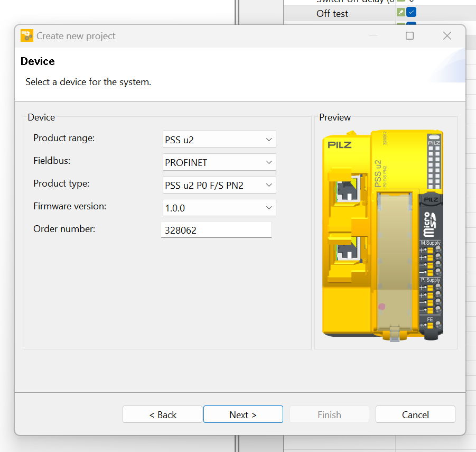This screenshot has height=452, width=476.
Task: Toggle the blue checkbox in the Off test row
Action: [411, 12]
